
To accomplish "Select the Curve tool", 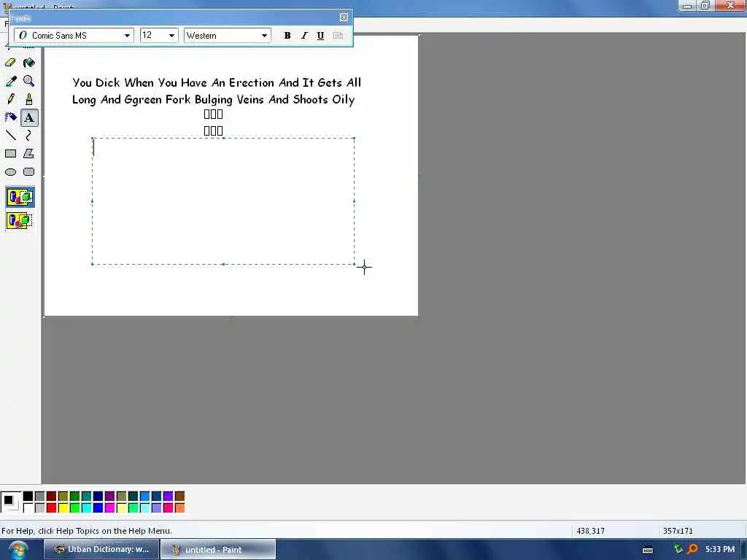I will (x=29, y=135).
